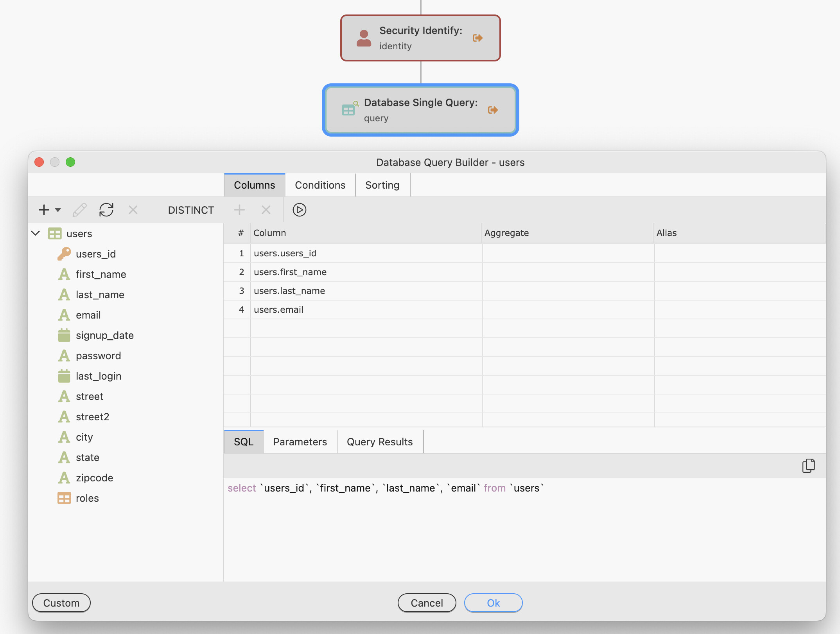This screenshot has height=634, width=840.
Task: Click the Cancel button
Action: [427, 603]
